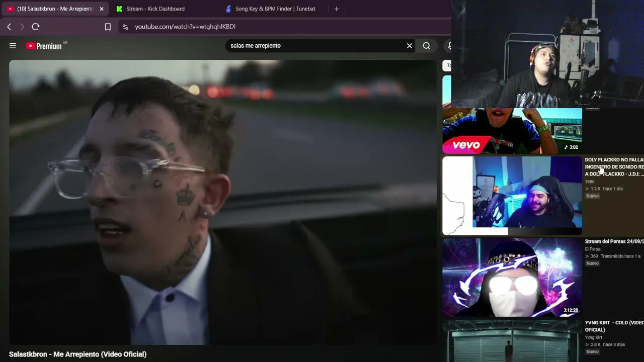Click the '369 Transmitido hace 1 a' text
This screenshot has width=644, height=362.
pyautogui.click(x=612, y=256)
